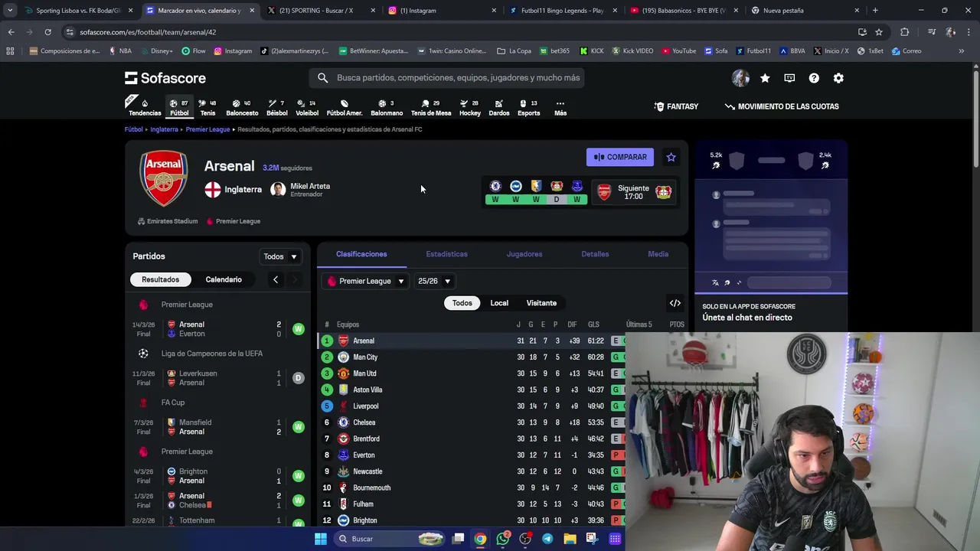Screen dimensions: 980x551
Task: Open the Arsenal vs Everton result
Action: click(x=218, y=329)
